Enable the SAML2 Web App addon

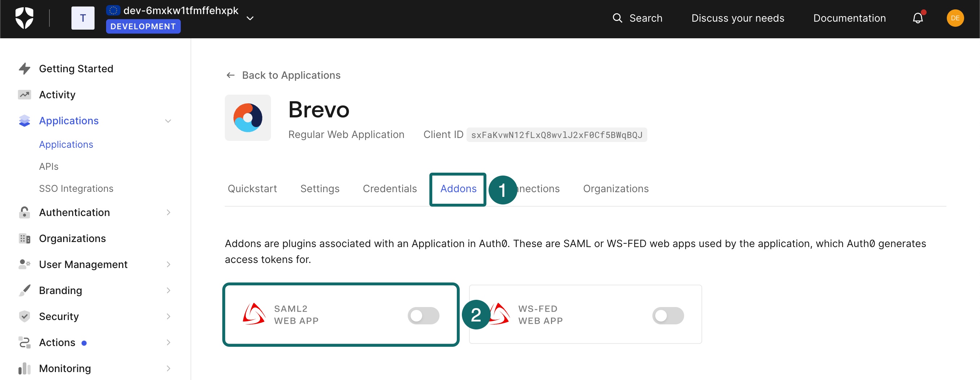(423, 315)
